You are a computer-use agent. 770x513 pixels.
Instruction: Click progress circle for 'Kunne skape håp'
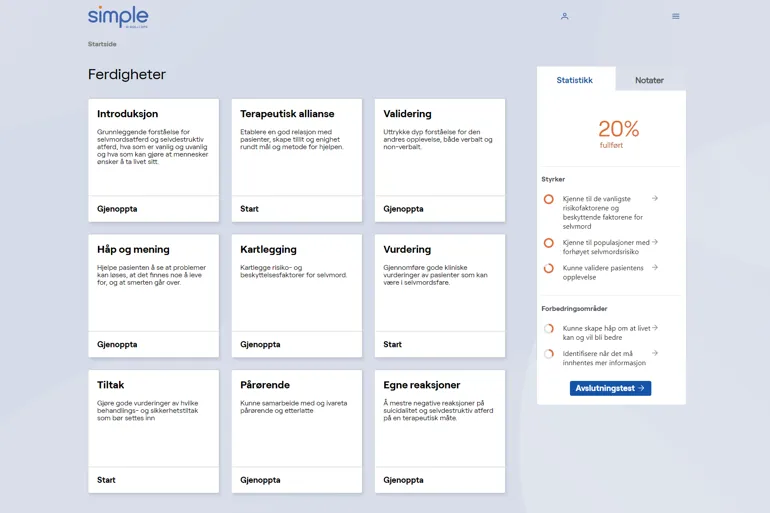[549, 328]
